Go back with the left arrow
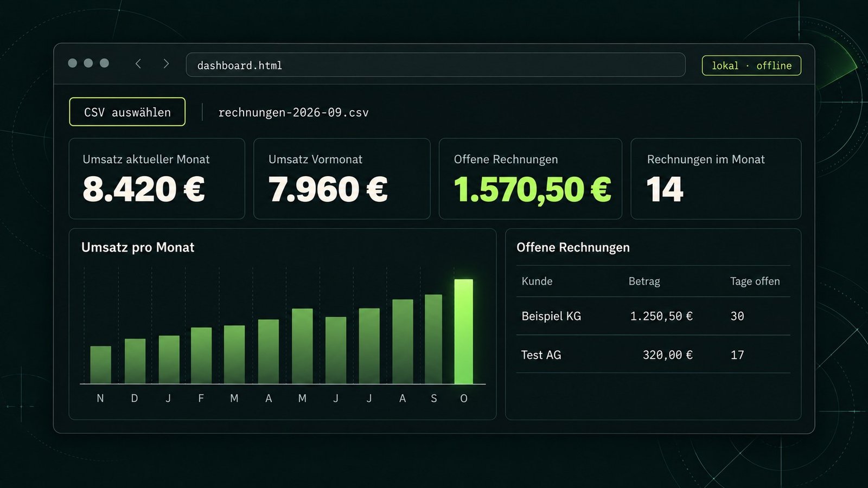Viewport: 868px width, 488px height. (138, 64)
